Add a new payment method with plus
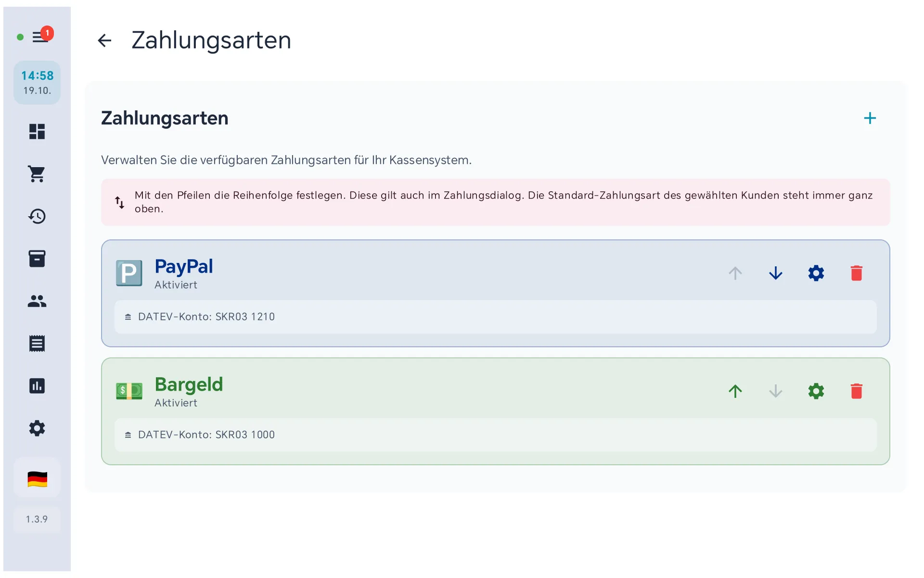This screenshot has width=924, height=578. tap(870, 118)
